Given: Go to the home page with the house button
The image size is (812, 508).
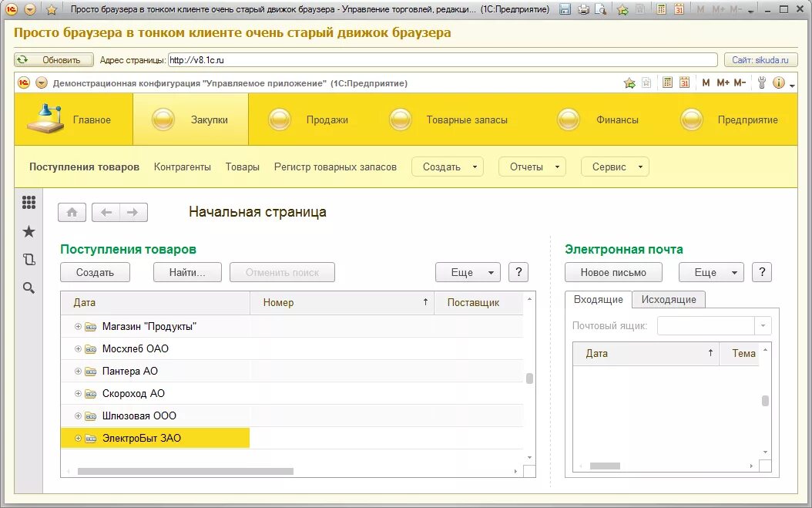Looking at the screenshot, I should pyautogui.click(x=72, y=212).
